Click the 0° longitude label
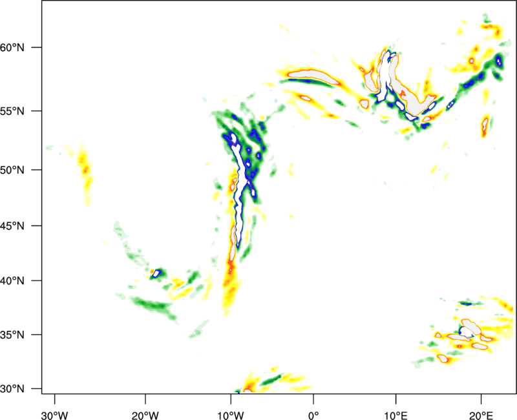Screen dimensions: 517x420 pos(313,415)
